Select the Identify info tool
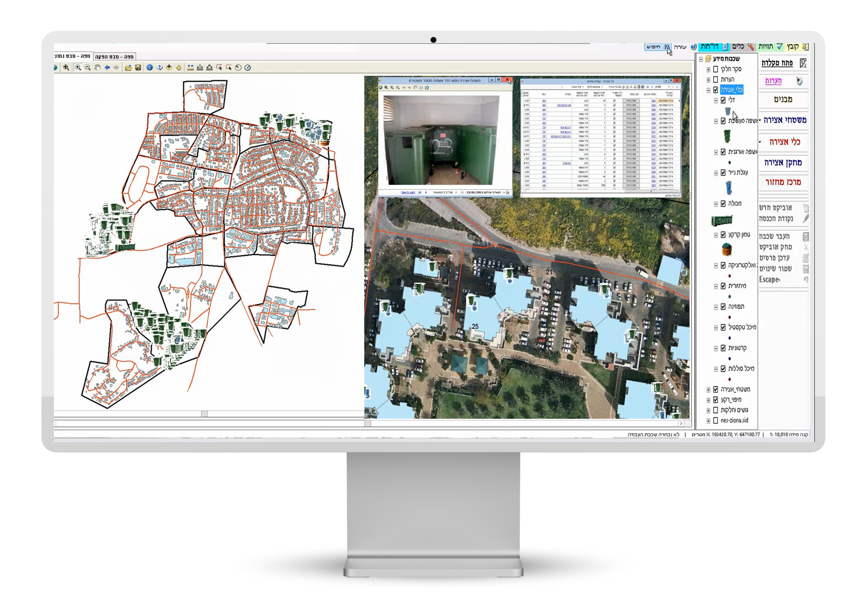The height and width of the screenshot is (597, 868). pyautogui.click(x=150, y=68)
